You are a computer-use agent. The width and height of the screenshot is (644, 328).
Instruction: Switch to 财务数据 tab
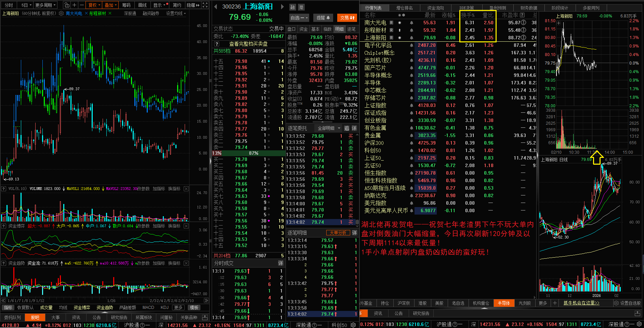pos(529,8)
